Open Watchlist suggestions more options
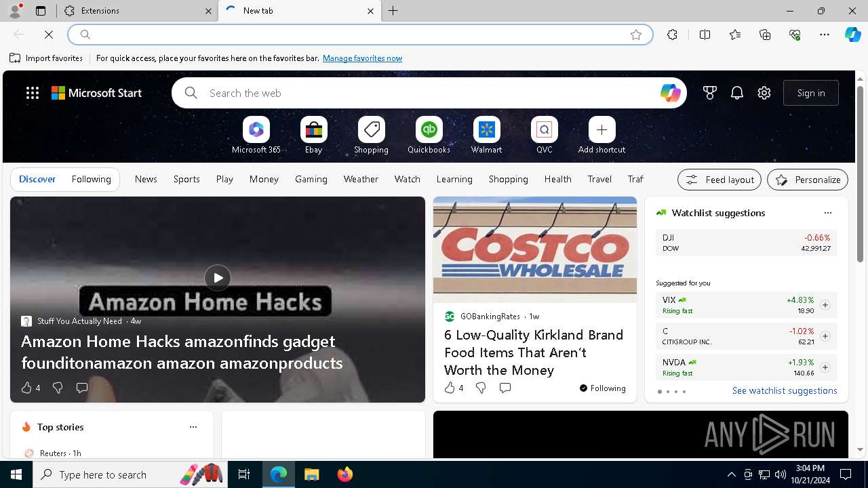The image size is (868, 488). [828, 213]
